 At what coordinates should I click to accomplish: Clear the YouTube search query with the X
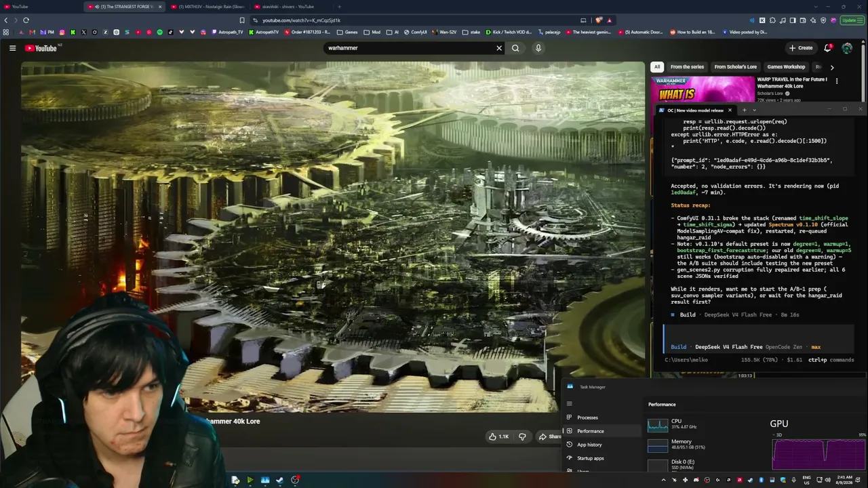pos(499,48)
